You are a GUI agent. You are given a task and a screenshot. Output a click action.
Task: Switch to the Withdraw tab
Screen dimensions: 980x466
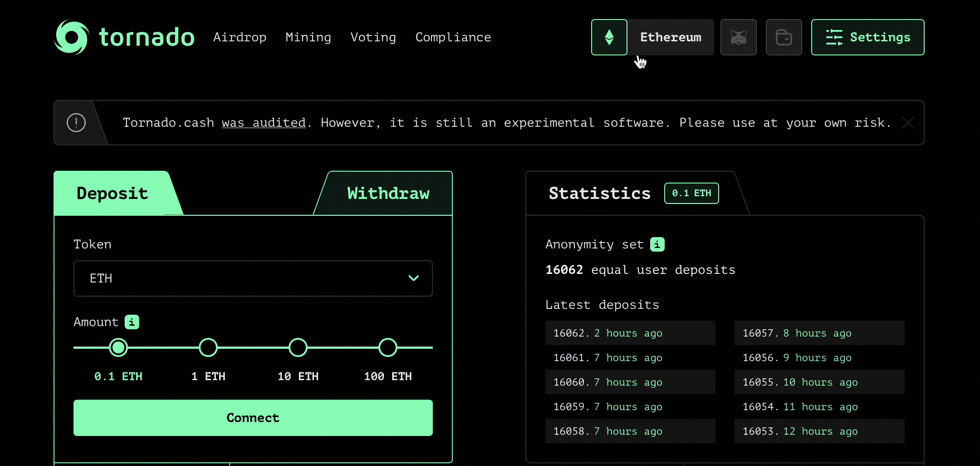click(x=388, y=193)
